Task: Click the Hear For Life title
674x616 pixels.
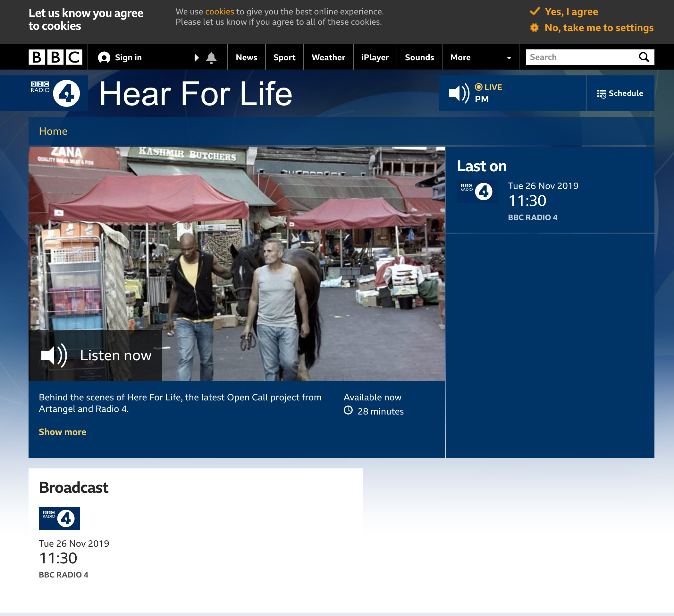Action: pos(196,94)
